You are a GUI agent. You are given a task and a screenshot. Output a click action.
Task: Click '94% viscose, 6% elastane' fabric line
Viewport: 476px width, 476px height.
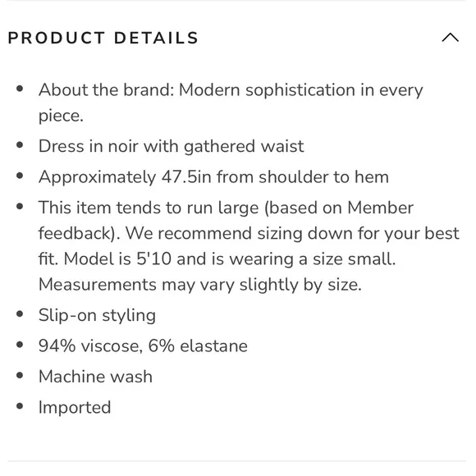[x=143, y=346]
